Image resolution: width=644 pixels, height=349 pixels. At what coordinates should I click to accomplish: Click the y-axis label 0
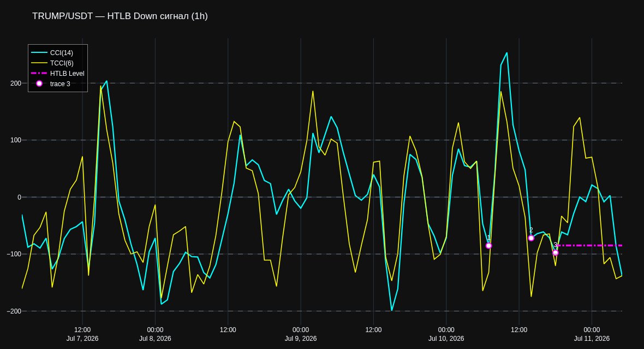point(19,197)
